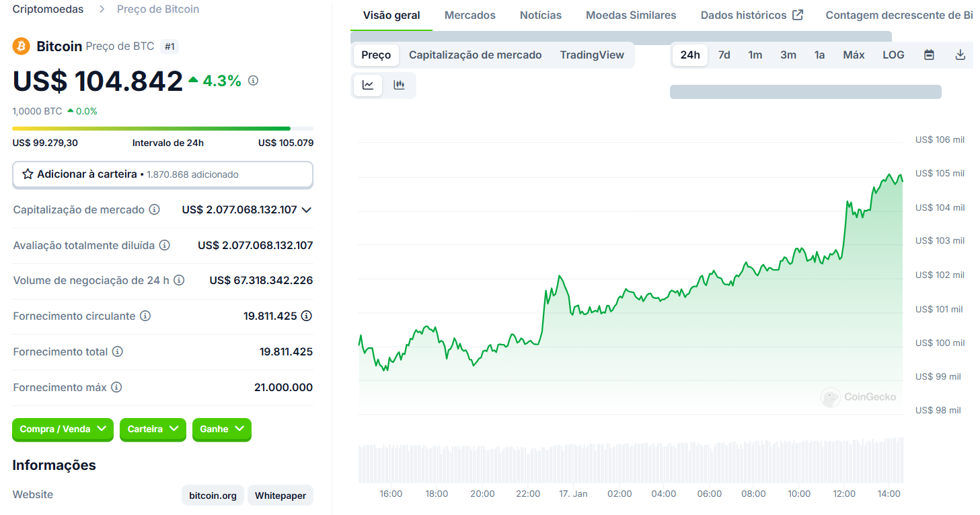Viewport: 980px width, 515px height.
Task: Click the US$ 67.318.342.226 volume value
Action: tap(261, 281)
